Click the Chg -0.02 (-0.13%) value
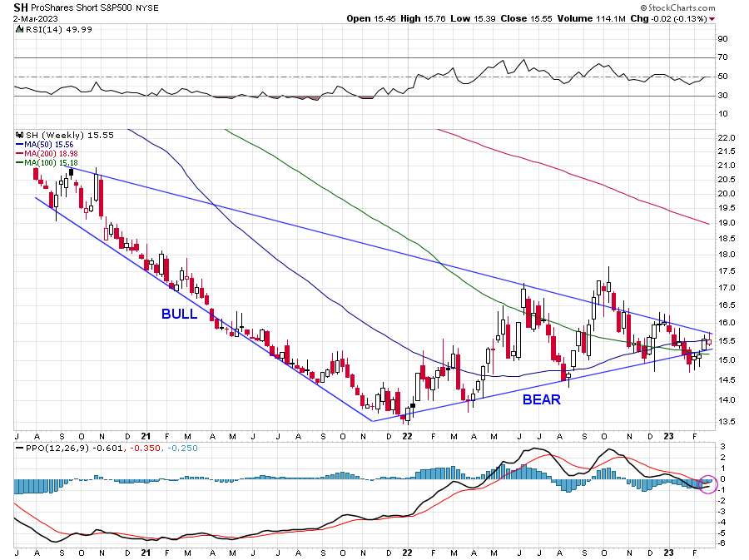 668,18
